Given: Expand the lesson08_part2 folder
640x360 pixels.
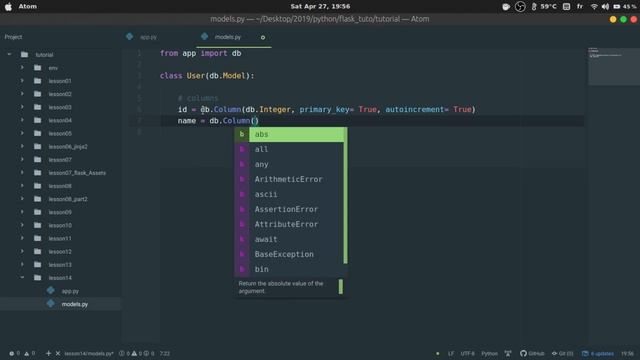Looking at the screenshot, I should pos(22,199).
